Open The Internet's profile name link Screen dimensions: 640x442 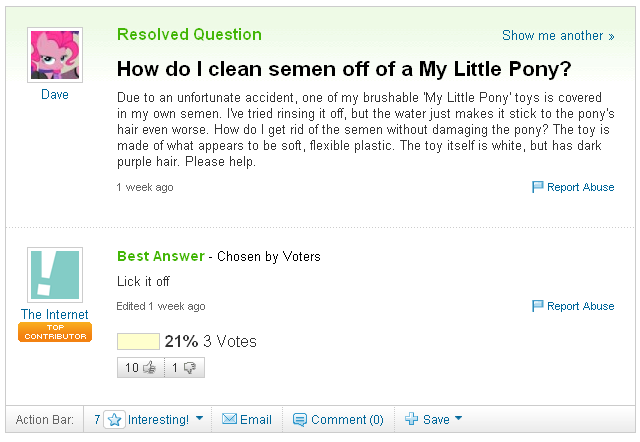pyautogui.click(x=55, y=314)
